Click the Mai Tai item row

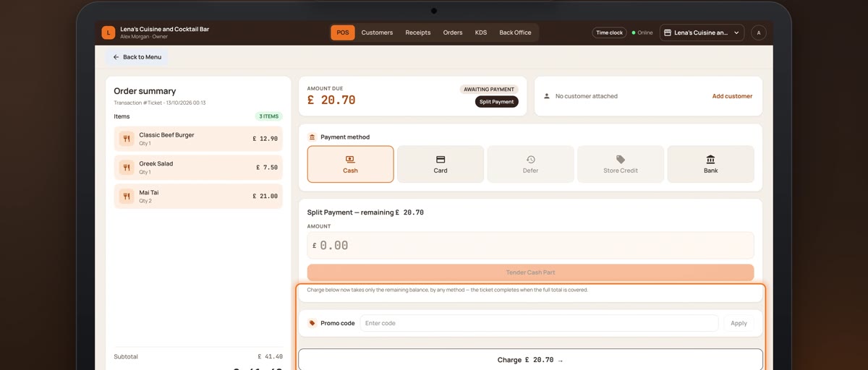click(x=198, y=196)
